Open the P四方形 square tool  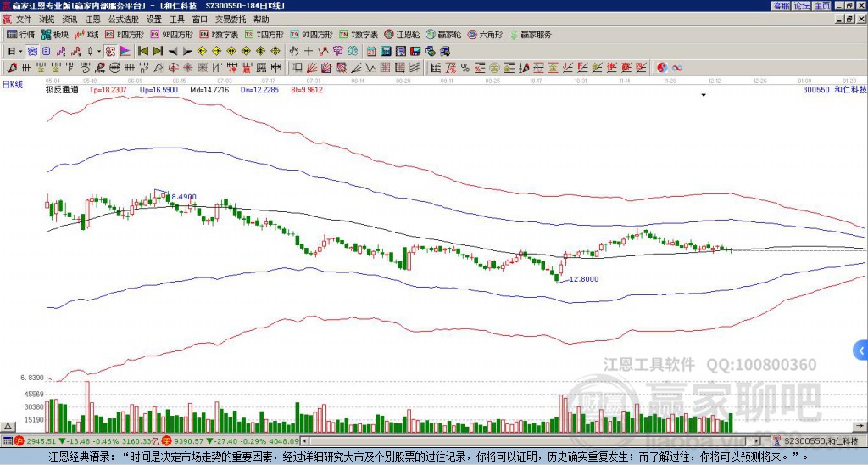pyautogui.click(x=125, y=34)
